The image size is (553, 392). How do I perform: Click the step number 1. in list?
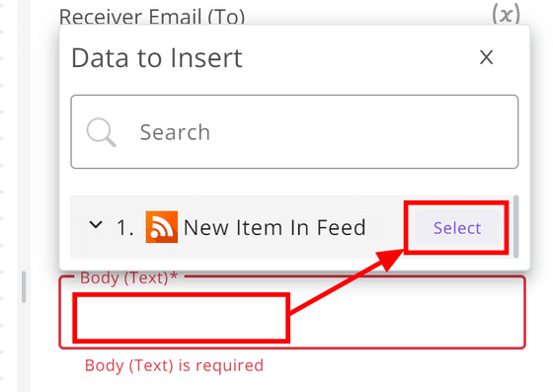(125, 228)
